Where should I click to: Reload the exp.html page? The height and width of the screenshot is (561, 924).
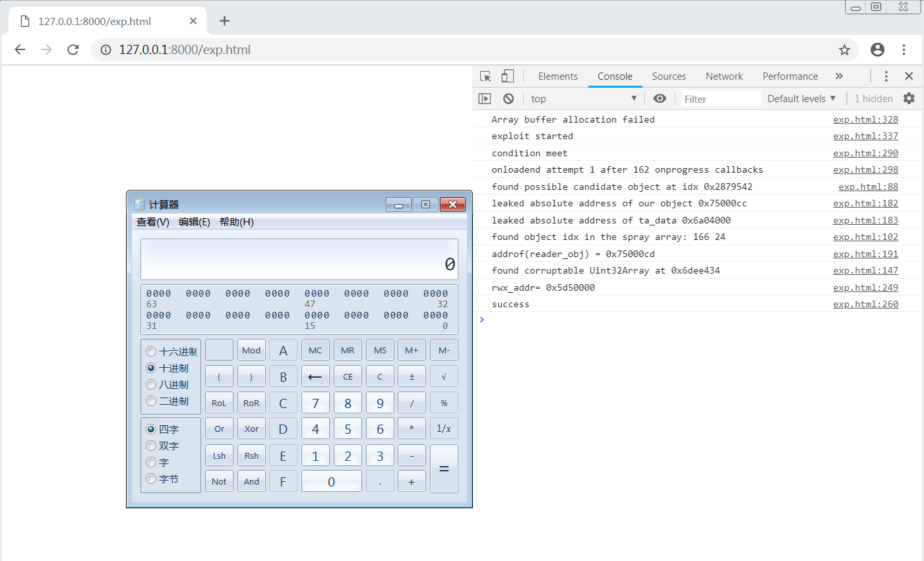[x=73, y=50]
